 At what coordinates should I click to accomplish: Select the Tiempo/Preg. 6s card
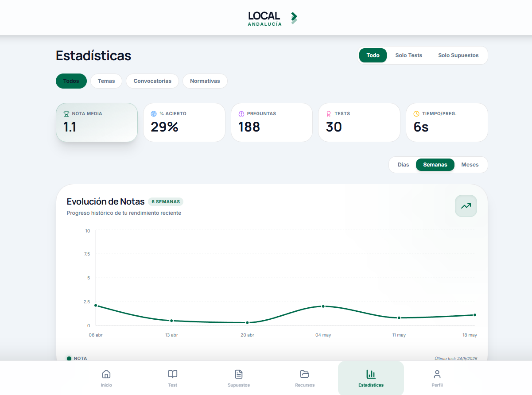(x=447, y=123)
